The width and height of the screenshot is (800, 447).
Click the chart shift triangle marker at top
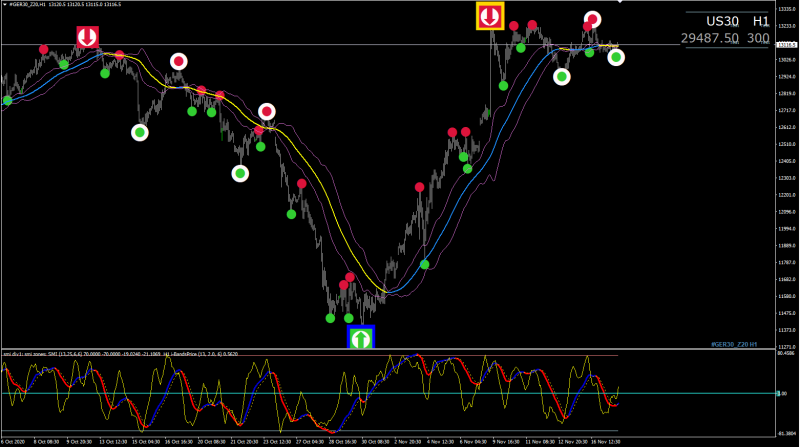pos(619,2)
